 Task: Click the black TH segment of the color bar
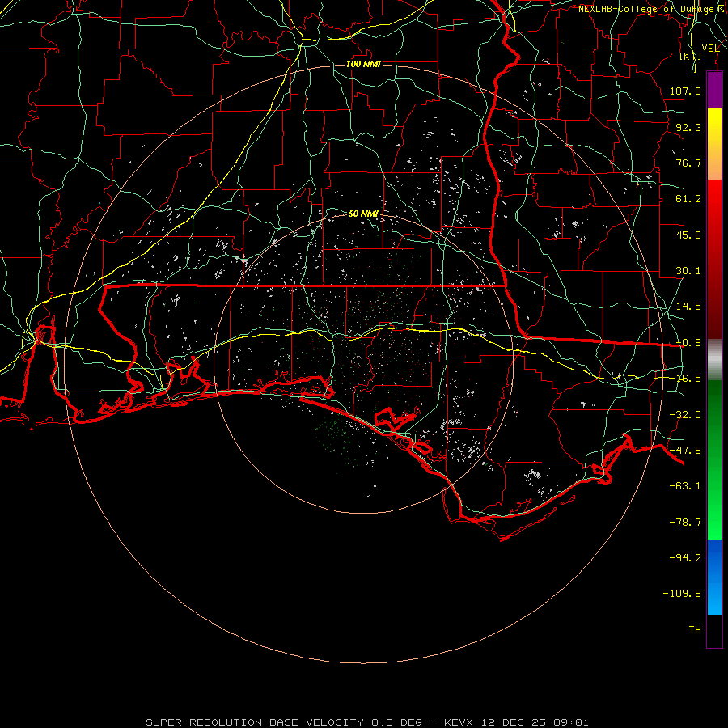(x=714, y=630)
